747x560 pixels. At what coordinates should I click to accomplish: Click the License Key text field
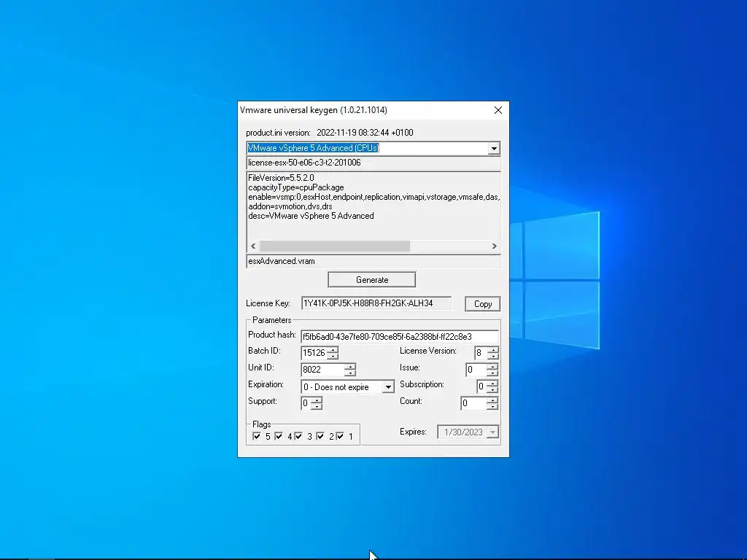(376, 303)
